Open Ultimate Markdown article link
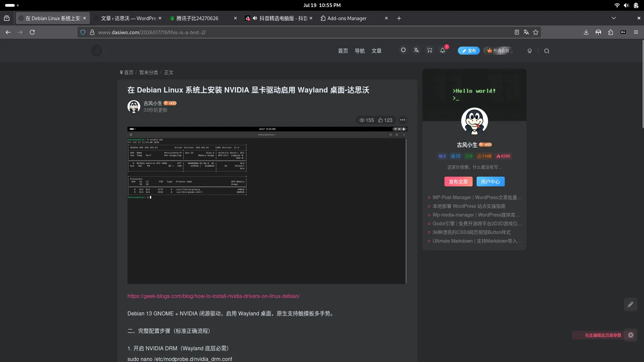Image resolution: width=644 pixels, height=362 pixels. (x=477, y=241)
